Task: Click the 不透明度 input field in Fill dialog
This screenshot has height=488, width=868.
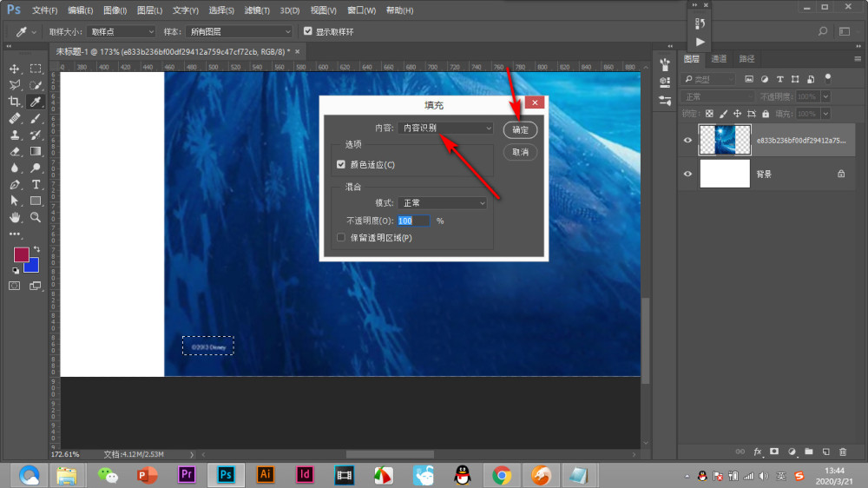Action: (413, 221)
